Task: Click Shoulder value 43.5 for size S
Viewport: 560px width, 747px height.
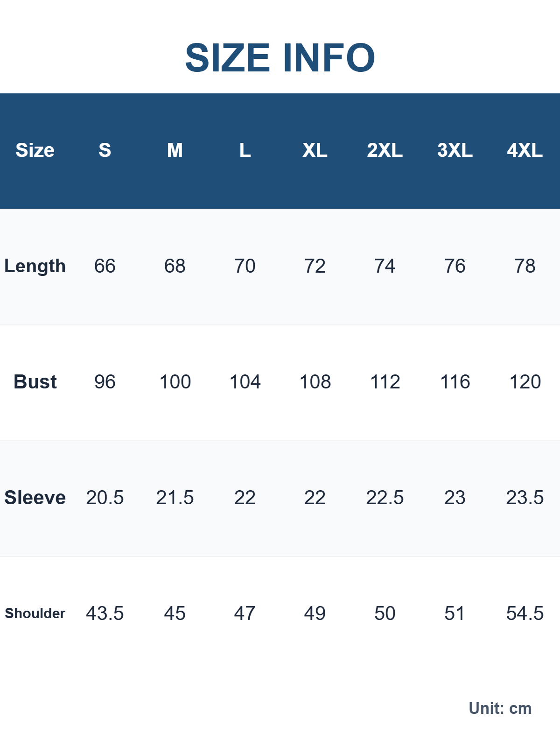Action: click(x=105, y=613)
